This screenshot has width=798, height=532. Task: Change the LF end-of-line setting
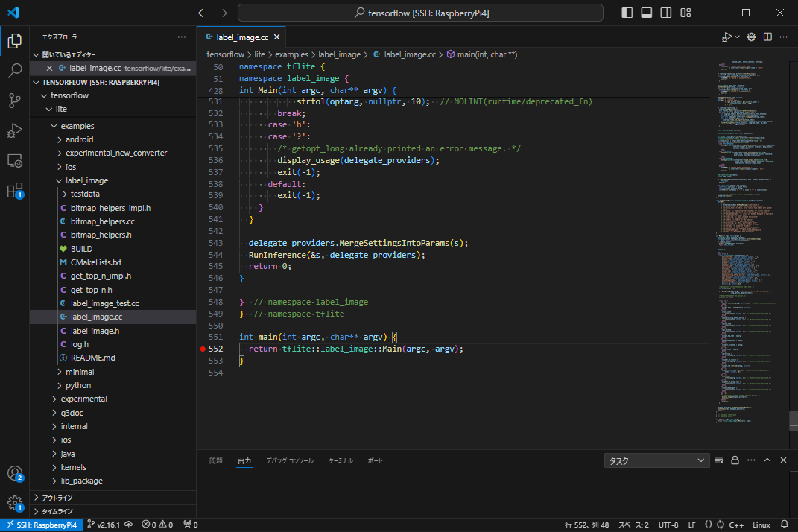click(692, 525)
